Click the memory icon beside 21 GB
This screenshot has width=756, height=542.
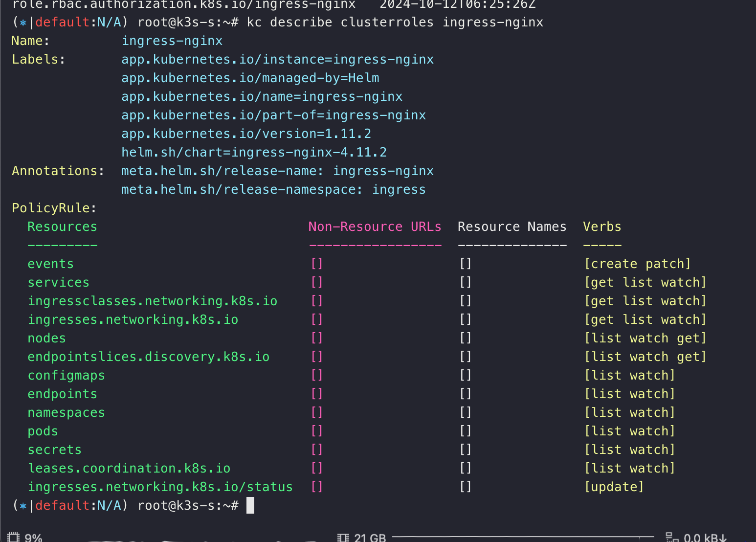pyautogui.click(x=343, y=538)
